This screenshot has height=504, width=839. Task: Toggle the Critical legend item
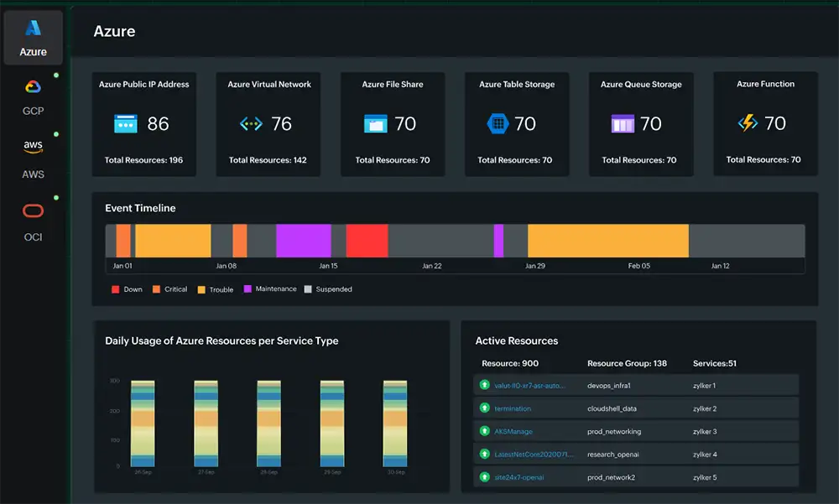(x=157, y=289)
